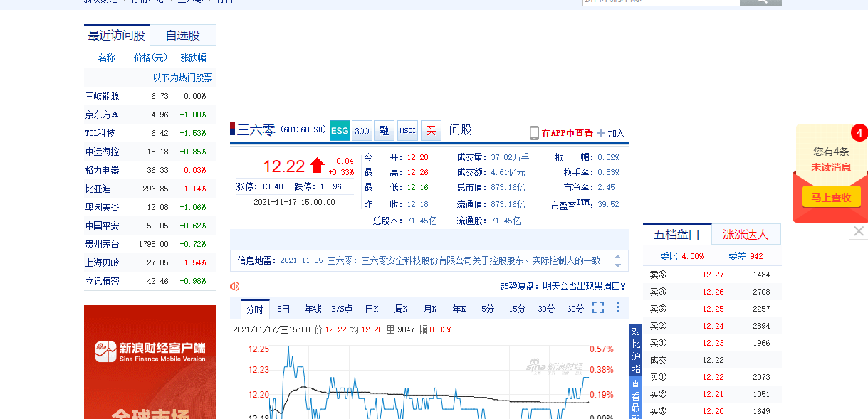
Task: Open the 趋势复盘 article link
Action: (563, 286)
